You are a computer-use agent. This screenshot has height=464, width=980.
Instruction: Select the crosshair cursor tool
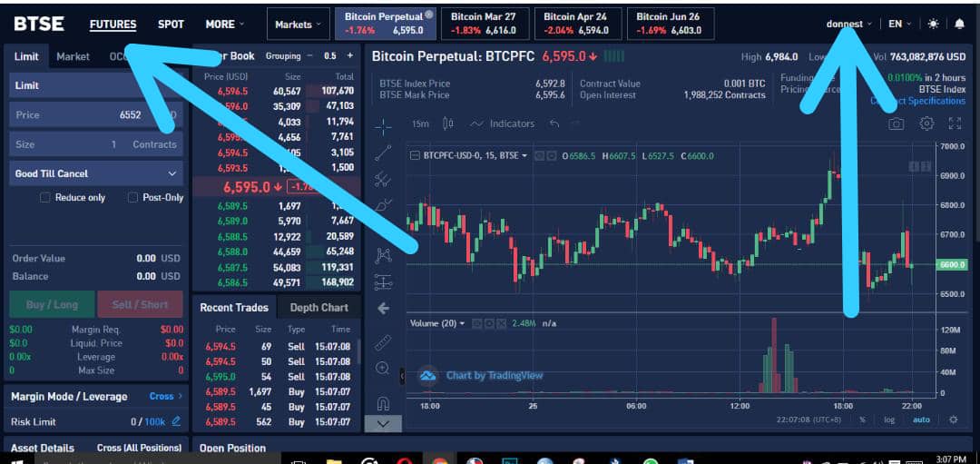pos(383,125)
